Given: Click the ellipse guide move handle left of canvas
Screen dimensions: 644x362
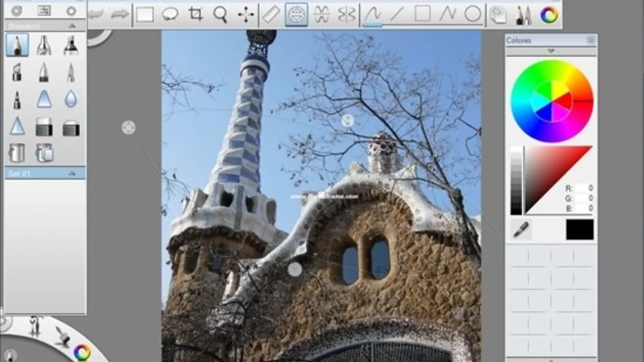Looking at the screenshot, I should point(128,128).
